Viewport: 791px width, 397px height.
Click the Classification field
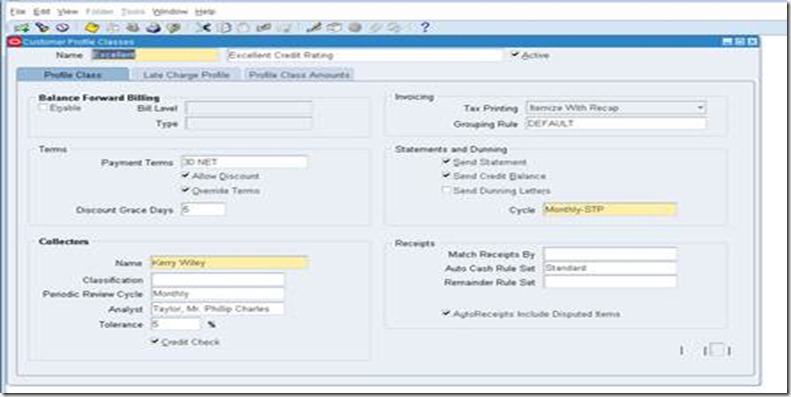tap(217, 280)
